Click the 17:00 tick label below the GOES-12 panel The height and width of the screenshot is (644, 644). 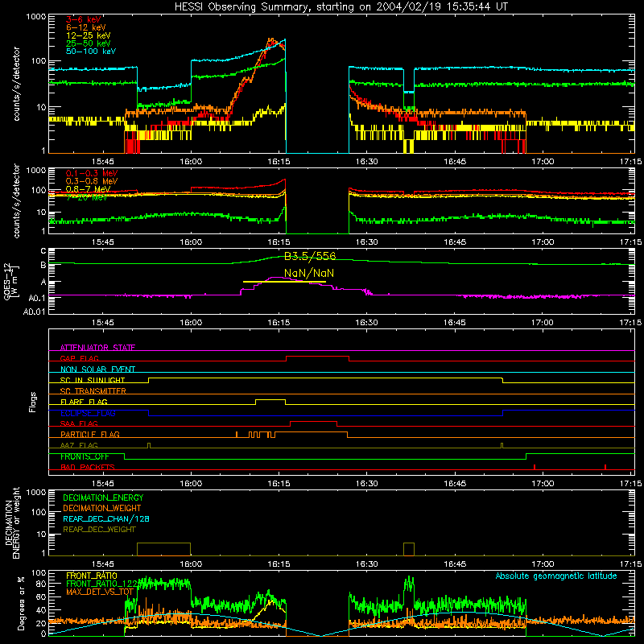[542, 323]
